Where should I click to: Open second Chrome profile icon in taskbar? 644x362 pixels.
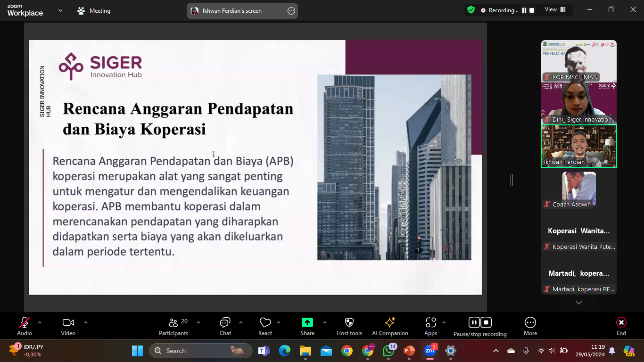coord(368,351)
